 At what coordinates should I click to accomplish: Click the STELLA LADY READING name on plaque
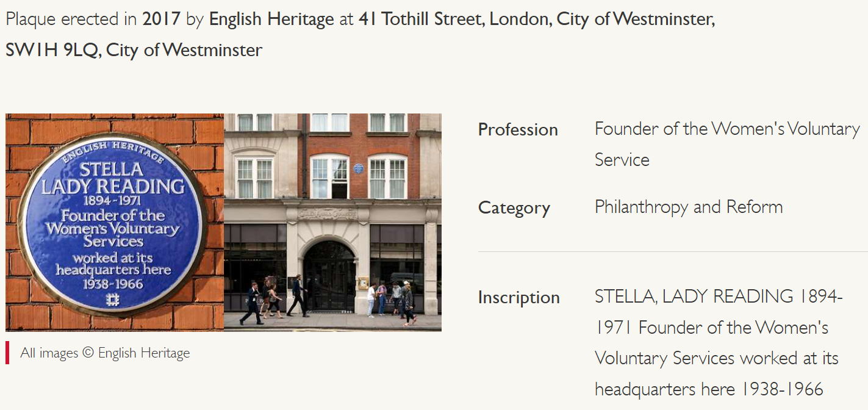pyautogui.click(x=113, y=178)
